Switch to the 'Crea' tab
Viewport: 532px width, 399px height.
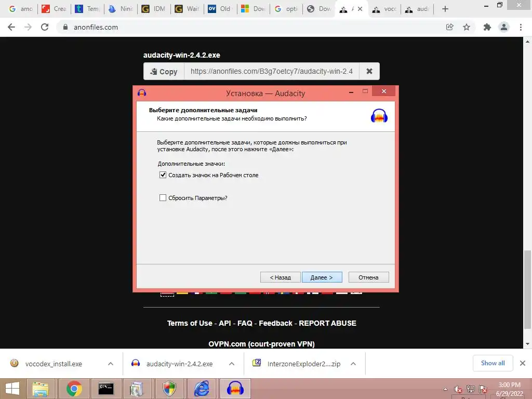pyautogui.click(x=54, y=9)
